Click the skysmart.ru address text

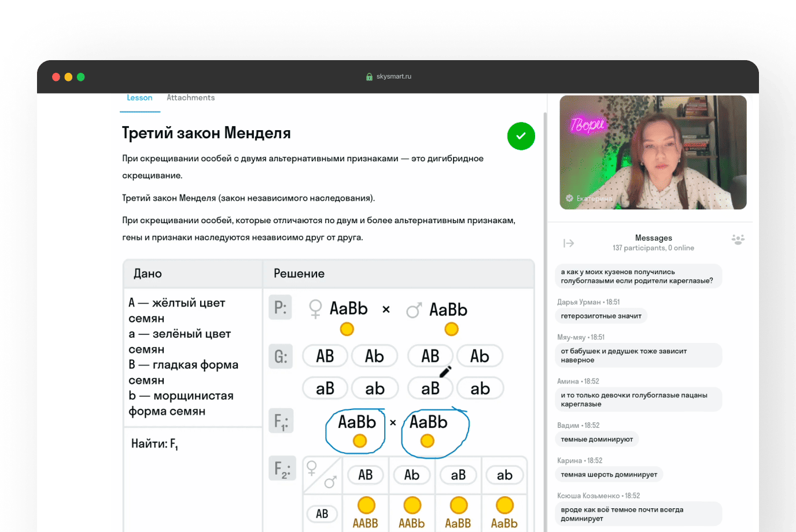tap(394, 76)
